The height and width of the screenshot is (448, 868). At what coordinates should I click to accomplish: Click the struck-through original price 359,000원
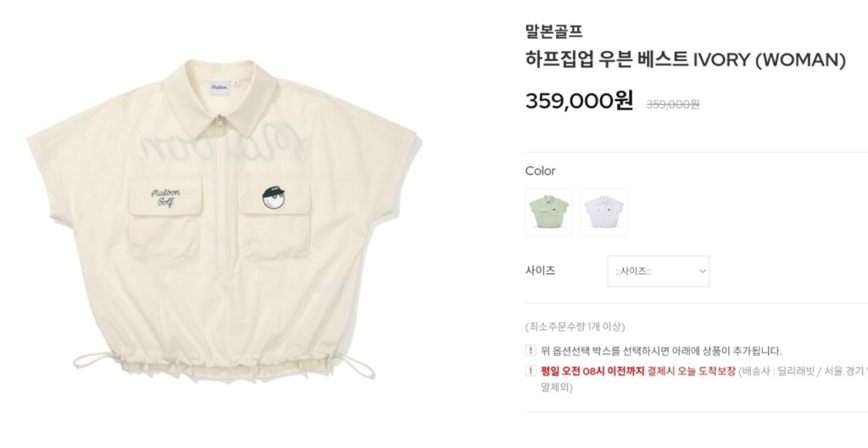coord(672,104)
